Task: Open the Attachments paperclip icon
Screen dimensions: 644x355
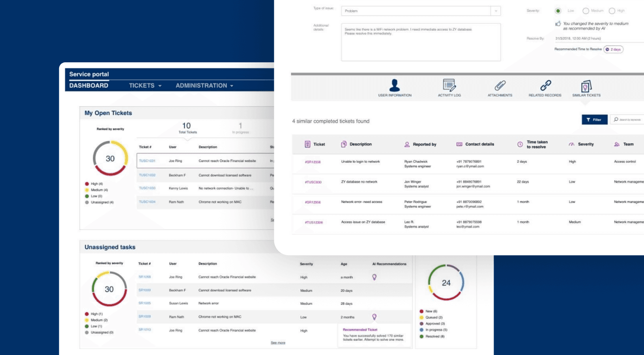Action: click(x=500, y=85)
